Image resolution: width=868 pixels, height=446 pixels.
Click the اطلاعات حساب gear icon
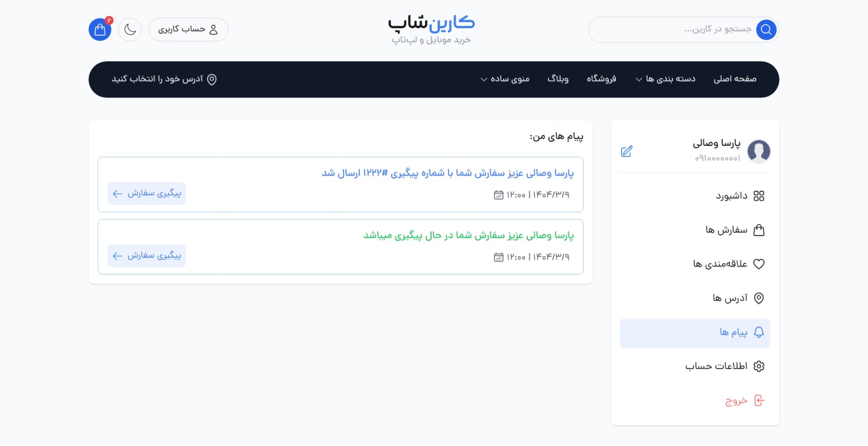(x=759, y=366)
